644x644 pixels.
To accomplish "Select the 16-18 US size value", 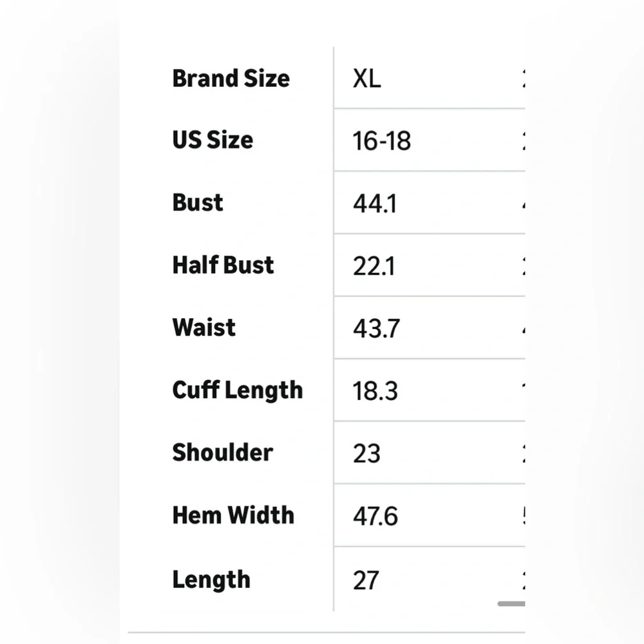I will (381, 140).
